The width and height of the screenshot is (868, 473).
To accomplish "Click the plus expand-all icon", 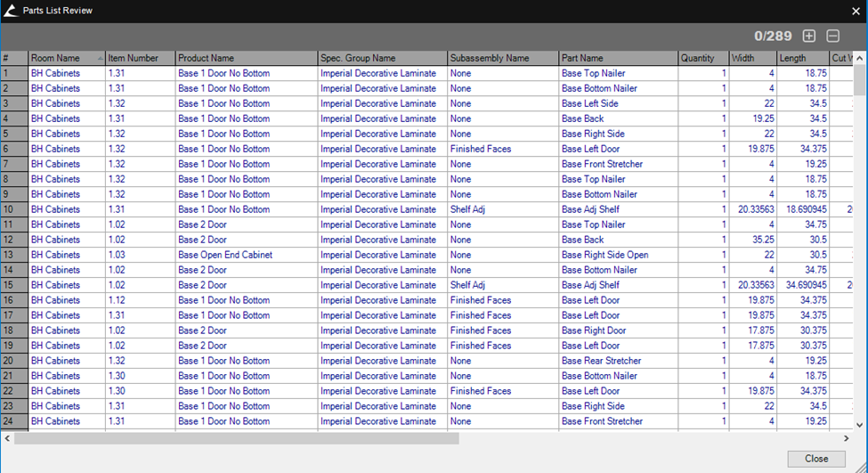I will (x=808, y=37).
